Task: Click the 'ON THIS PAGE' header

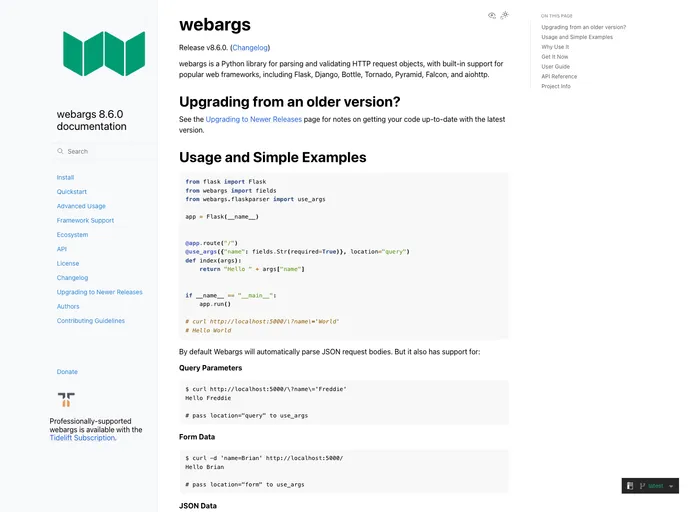Action: pos(556,16)
